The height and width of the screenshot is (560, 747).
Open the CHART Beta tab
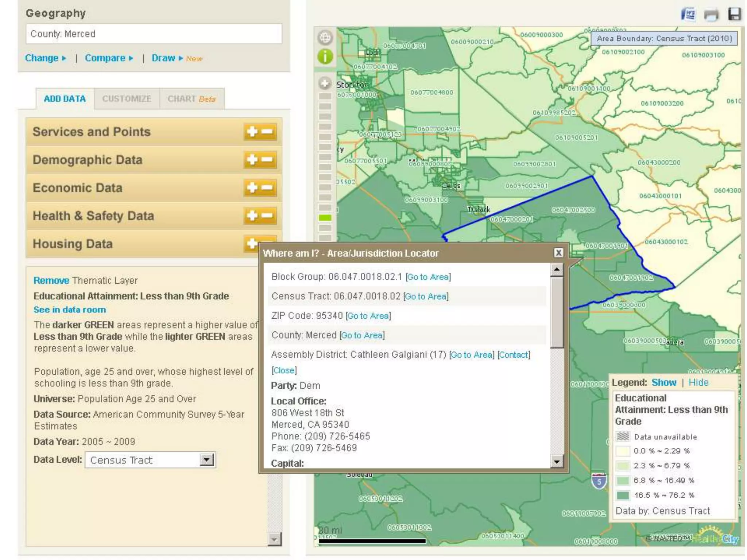coord(191,99)
